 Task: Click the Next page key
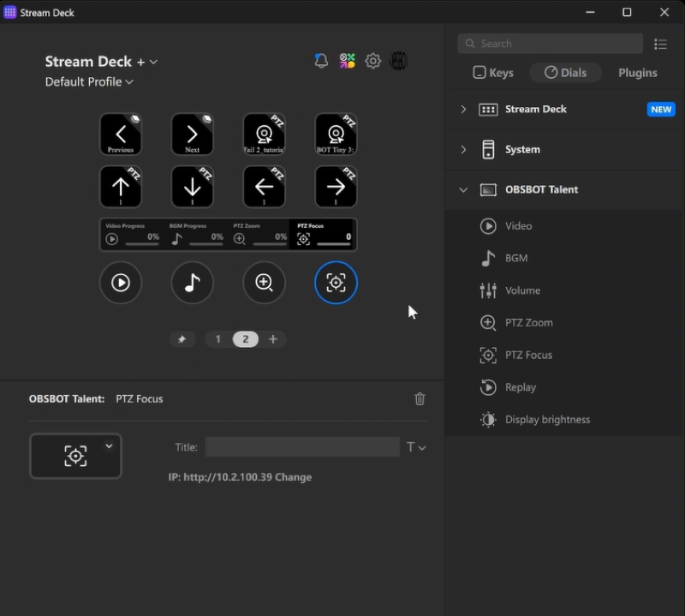coord(192,135)
